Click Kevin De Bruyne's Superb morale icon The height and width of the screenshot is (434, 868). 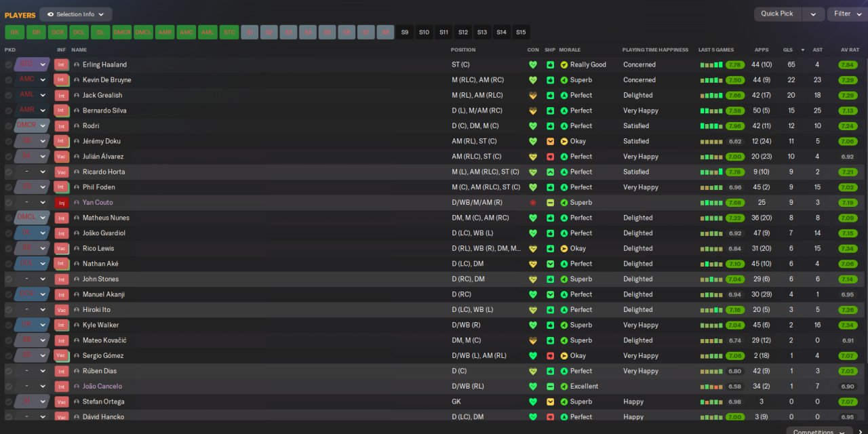click(564, 80)
